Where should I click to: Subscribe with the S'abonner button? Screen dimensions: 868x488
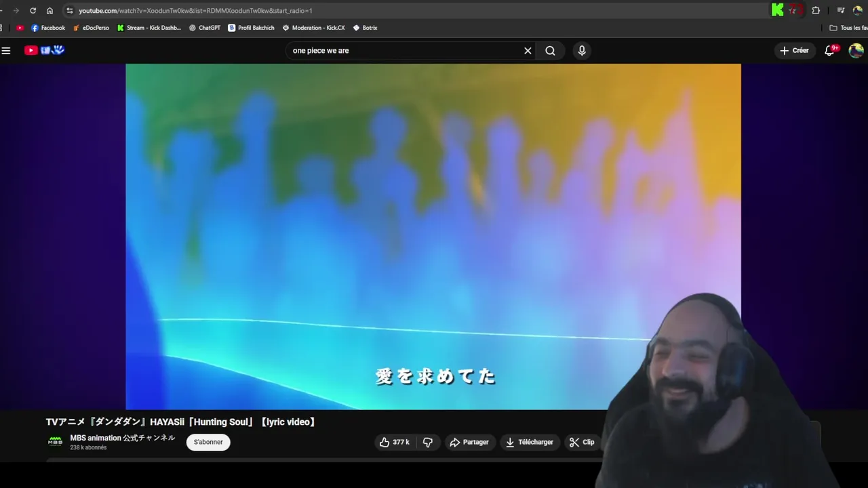208,442
